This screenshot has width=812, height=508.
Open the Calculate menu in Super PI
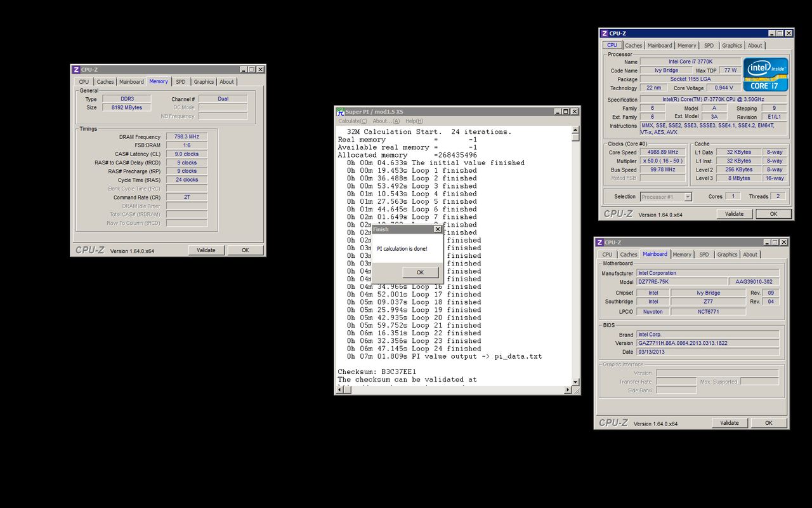point(352,121)
